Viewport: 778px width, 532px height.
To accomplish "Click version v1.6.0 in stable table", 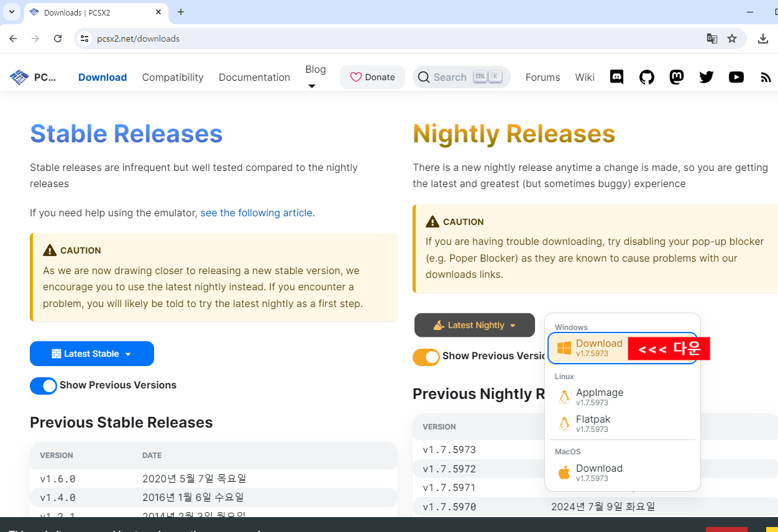I will tap(58, 479).
